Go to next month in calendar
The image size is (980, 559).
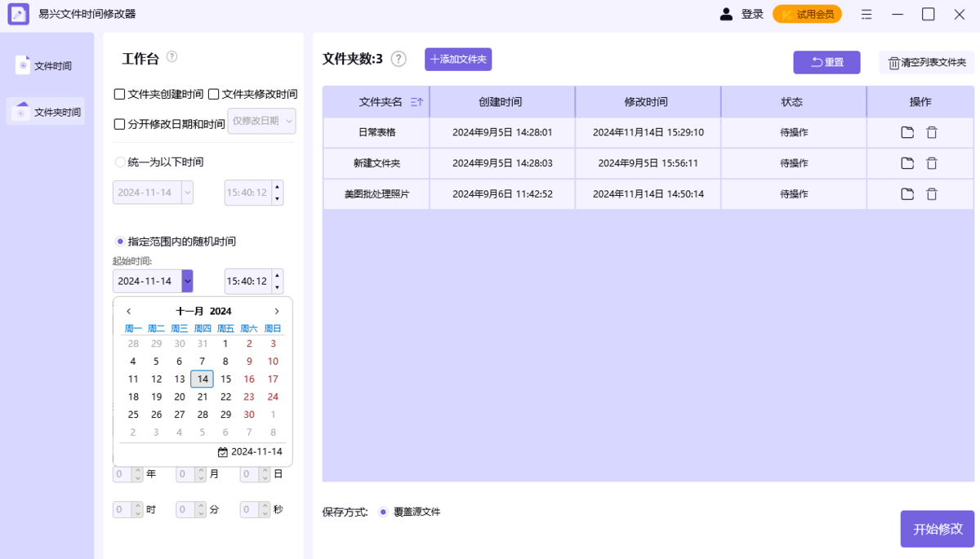click(x=277, y=311)
